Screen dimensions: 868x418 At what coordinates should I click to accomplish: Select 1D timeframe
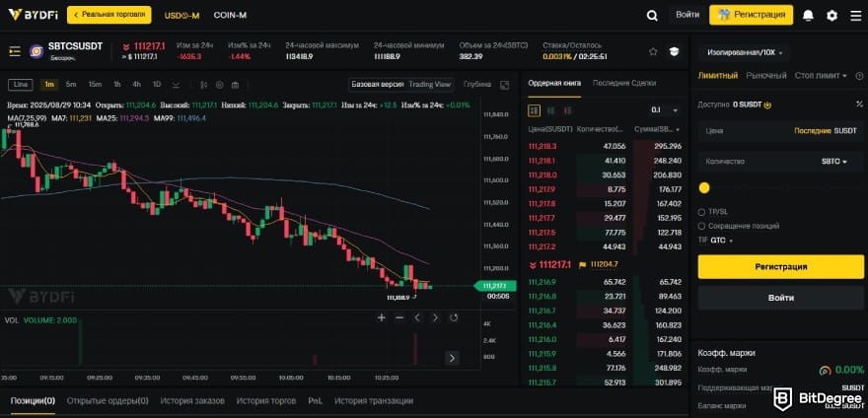point(157,85)
